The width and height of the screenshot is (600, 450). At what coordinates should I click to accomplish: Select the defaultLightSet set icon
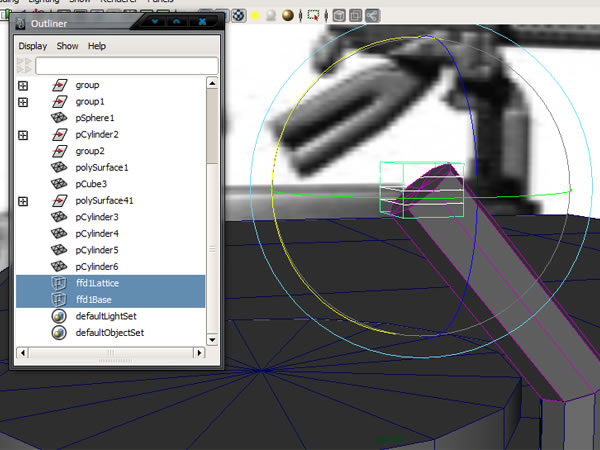coord(59,316)
